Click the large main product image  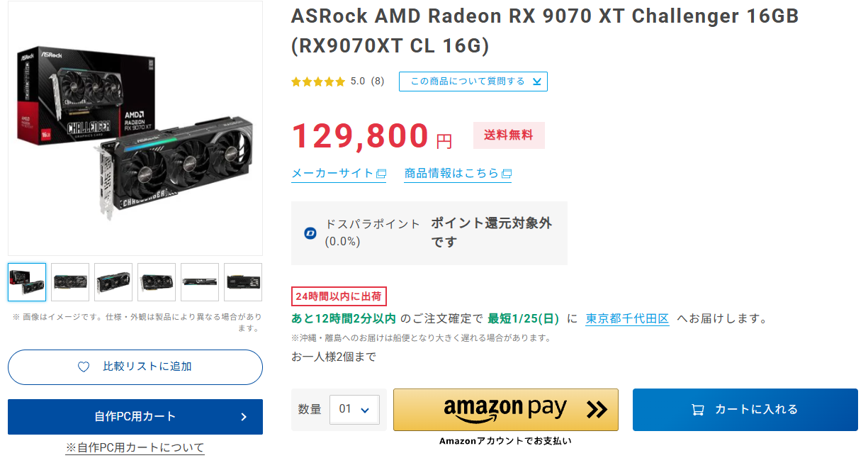(x=135, y=128)
